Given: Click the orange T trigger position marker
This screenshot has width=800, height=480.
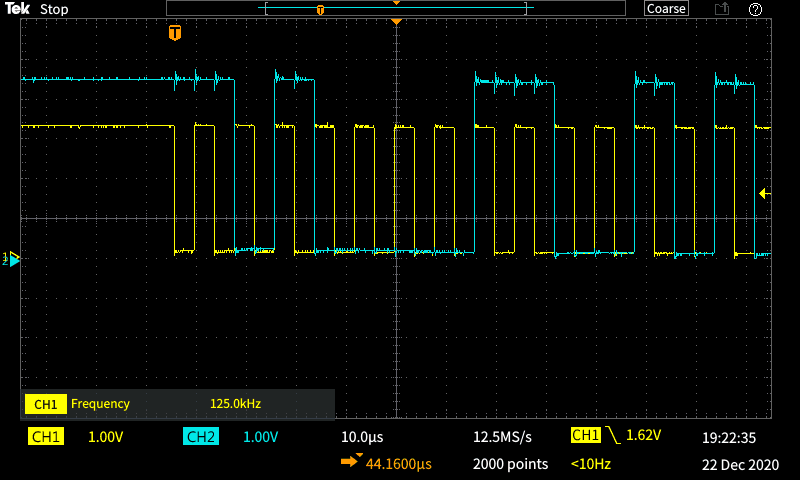Looking at the screenshot, I should [x=175, y=33].
